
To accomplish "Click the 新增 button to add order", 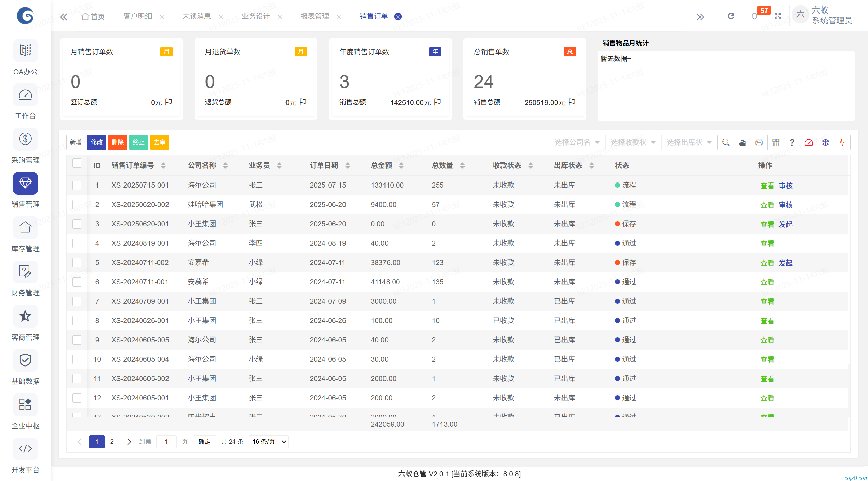I will click(x=76, y=142).
